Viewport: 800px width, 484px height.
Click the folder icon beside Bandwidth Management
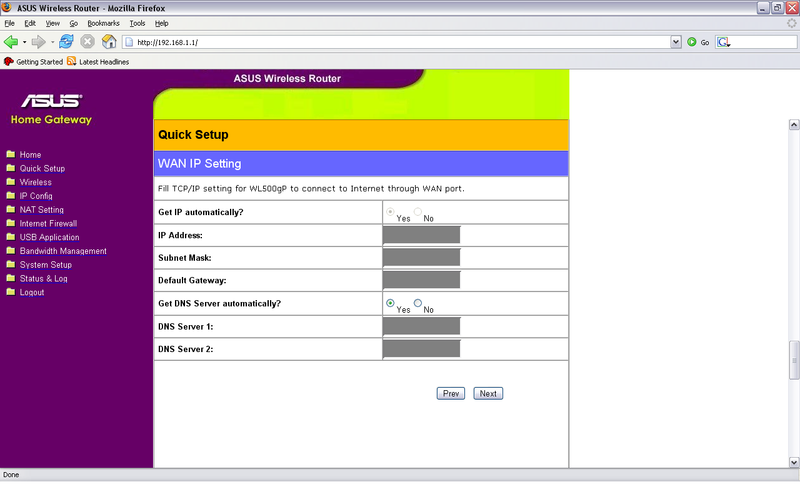click(x=11, y=250)
